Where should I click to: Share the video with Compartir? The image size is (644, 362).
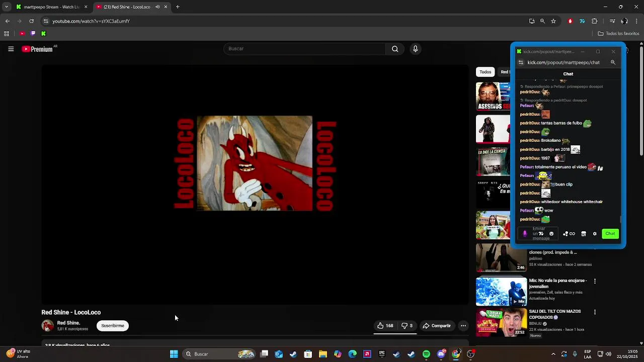pos(437,326)
